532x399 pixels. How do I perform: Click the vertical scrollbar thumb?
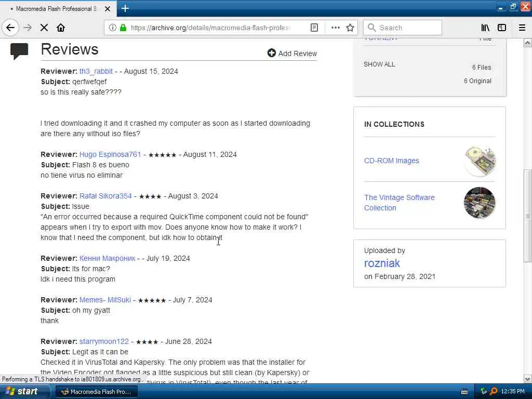(x=527, y=216)
